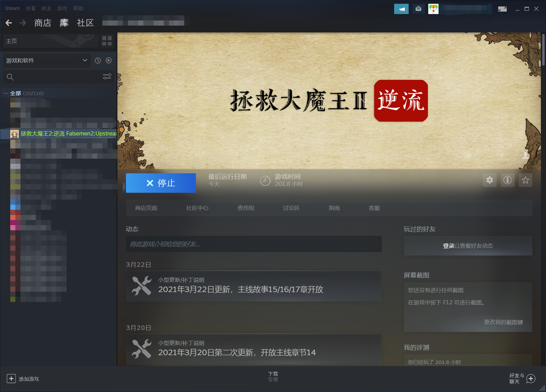Open the 好友 menu
Screen dimensions: 546x392
(x=46, y=8)
